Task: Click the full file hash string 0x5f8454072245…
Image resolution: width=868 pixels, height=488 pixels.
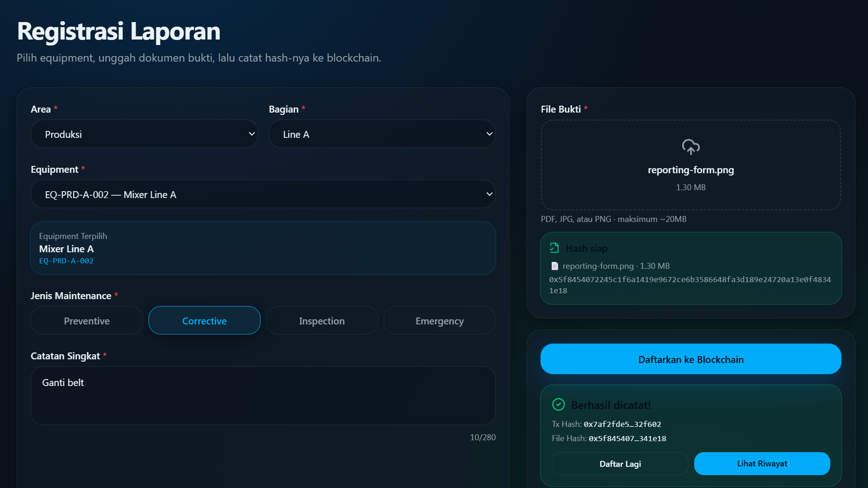Action: (x=690, y=285)
